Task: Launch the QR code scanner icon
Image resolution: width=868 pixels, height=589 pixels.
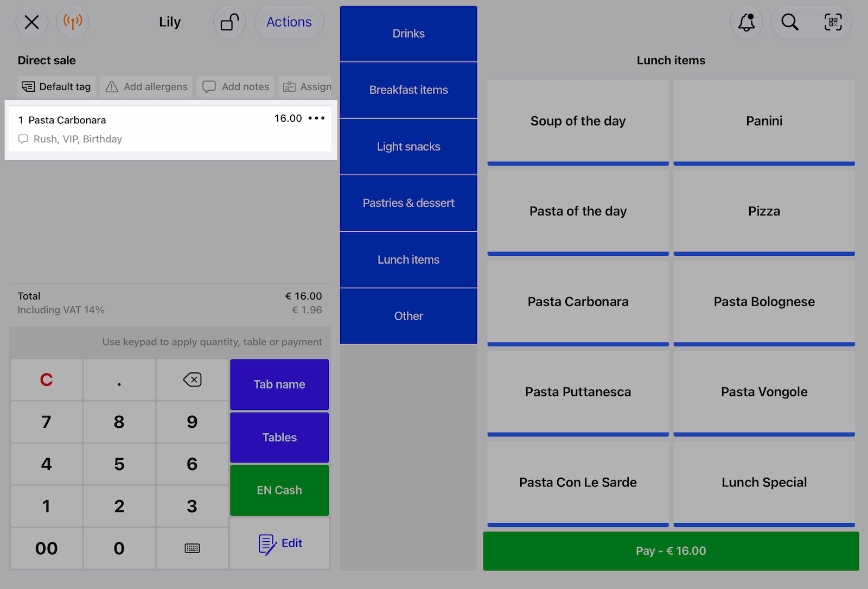Action: coord(833,22)
